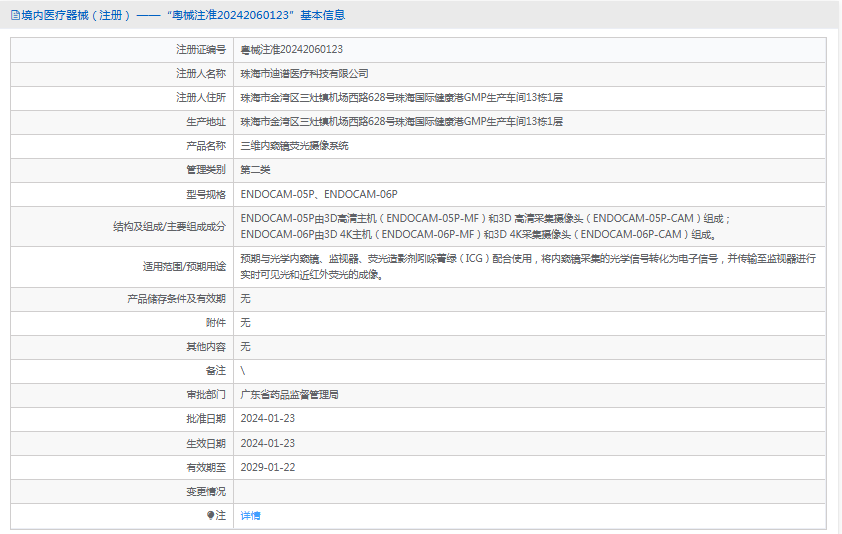The image size is (842, 534).
Task: Click approval authority 广东省药品监督管理局
Action: point(289,395)
